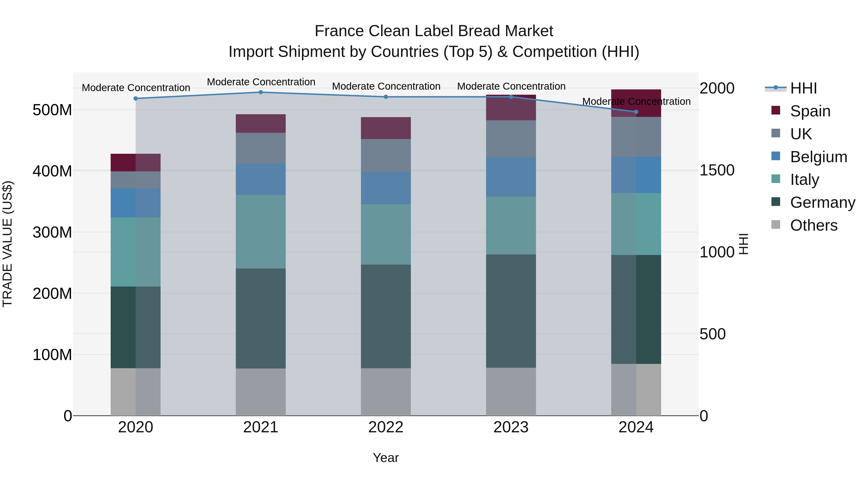Click Moderate Concentration label above 2022
The width and height of the screenshot is (868, 488).
[386, 86]
